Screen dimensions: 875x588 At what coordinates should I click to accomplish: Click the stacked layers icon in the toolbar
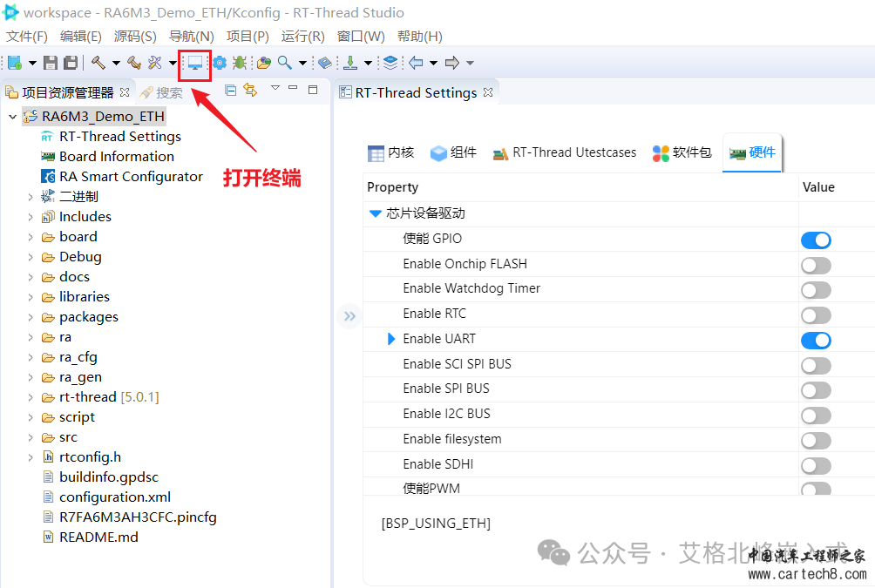(x=391, y=63)
